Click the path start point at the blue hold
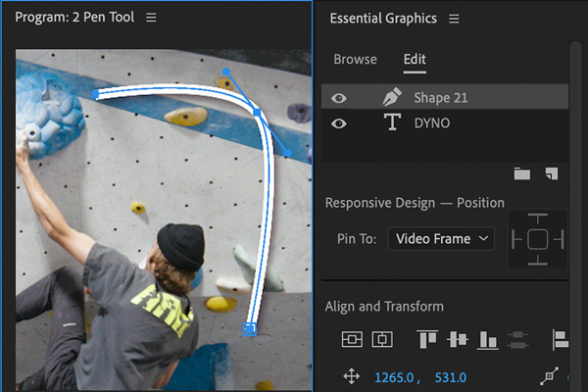Screen dimensions: 588x392 (96, 94)
